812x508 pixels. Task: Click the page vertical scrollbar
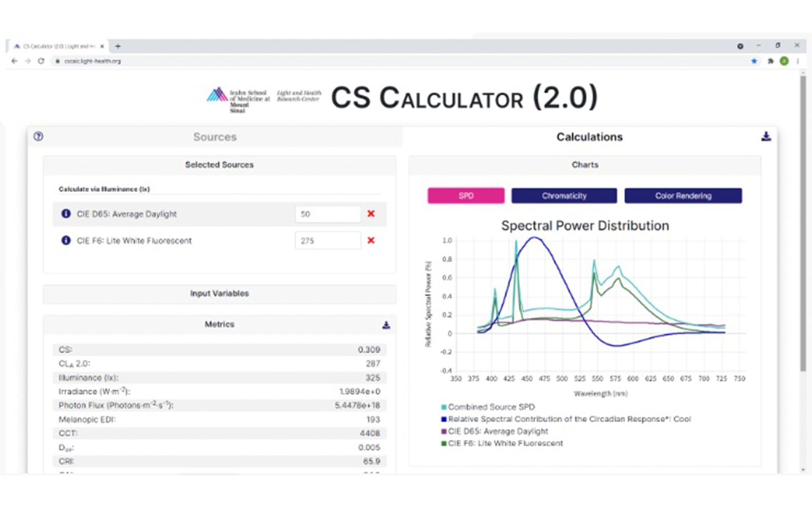point(803,224)
